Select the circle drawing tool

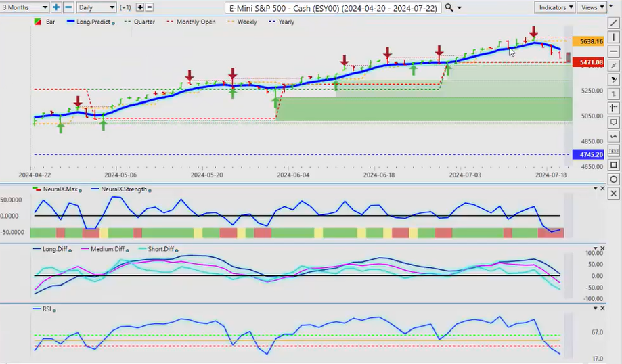pyautogui.click(x=614, y=179)
